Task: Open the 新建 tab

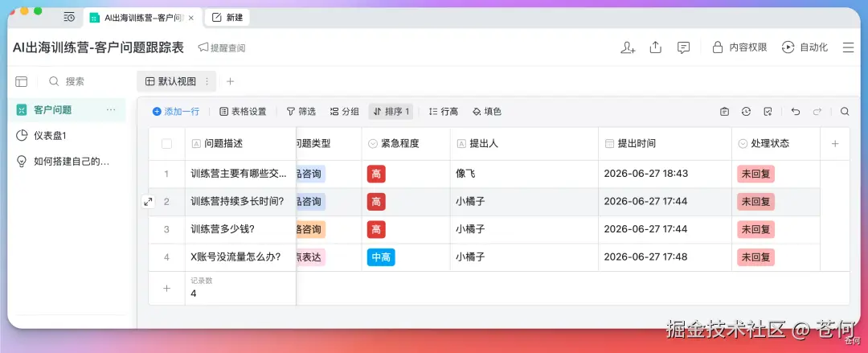Action: (227, 17)
